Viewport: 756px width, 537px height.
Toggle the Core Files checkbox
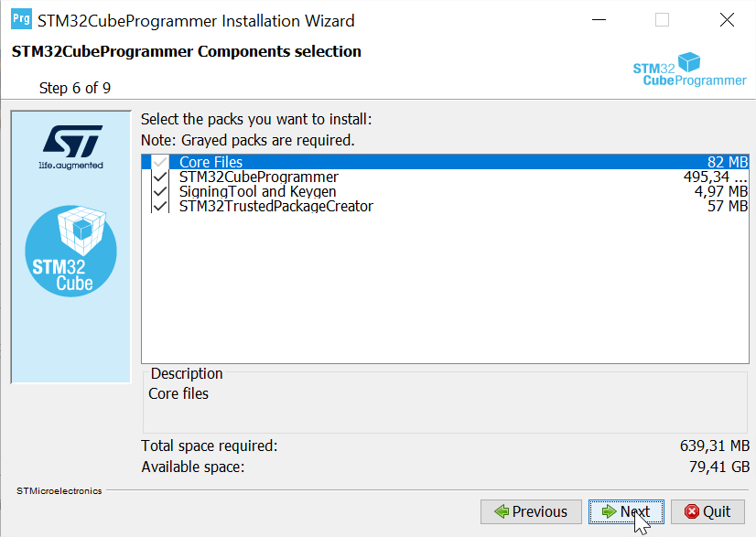click(x=161, y=163)
